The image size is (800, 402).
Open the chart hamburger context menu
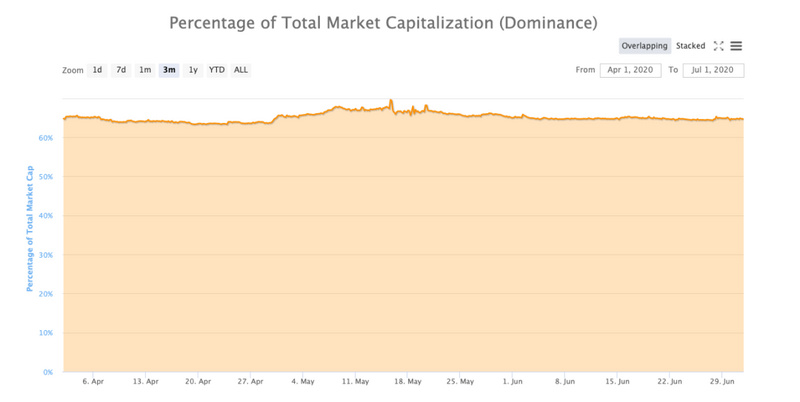point(736,46)
